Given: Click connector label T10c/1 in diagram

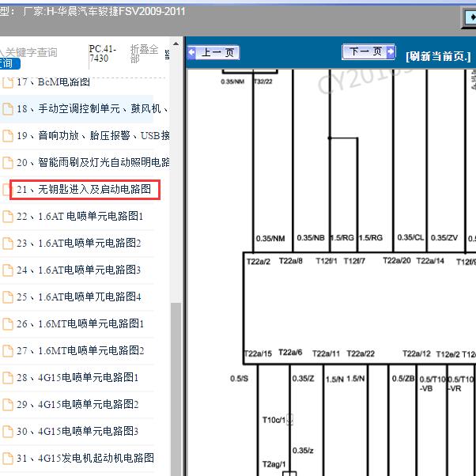Looking at the screenshot, I should coord(274,420).
